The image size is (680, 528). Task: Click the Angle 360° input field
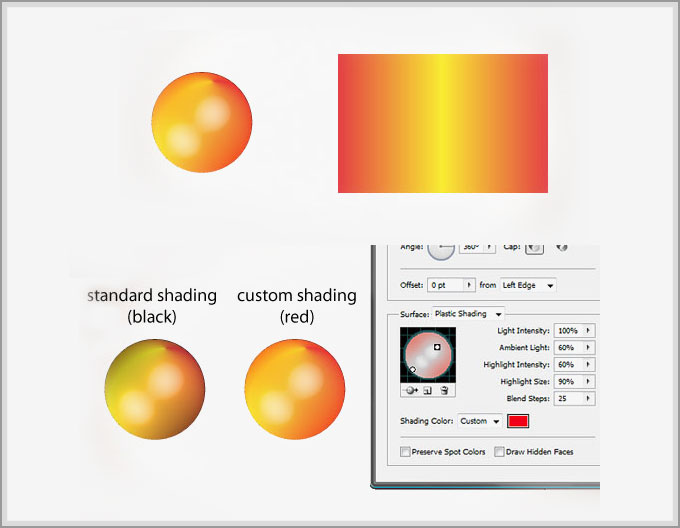point(471,248)
